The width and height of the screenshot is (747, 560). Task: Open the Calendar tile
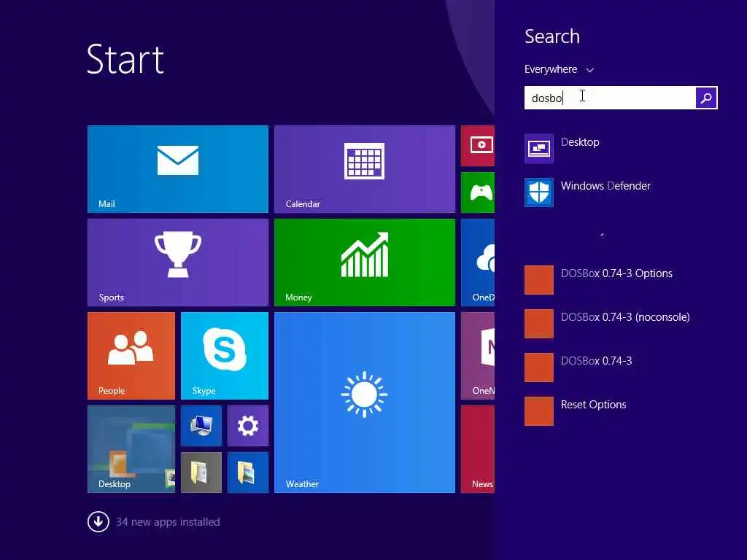365,169
